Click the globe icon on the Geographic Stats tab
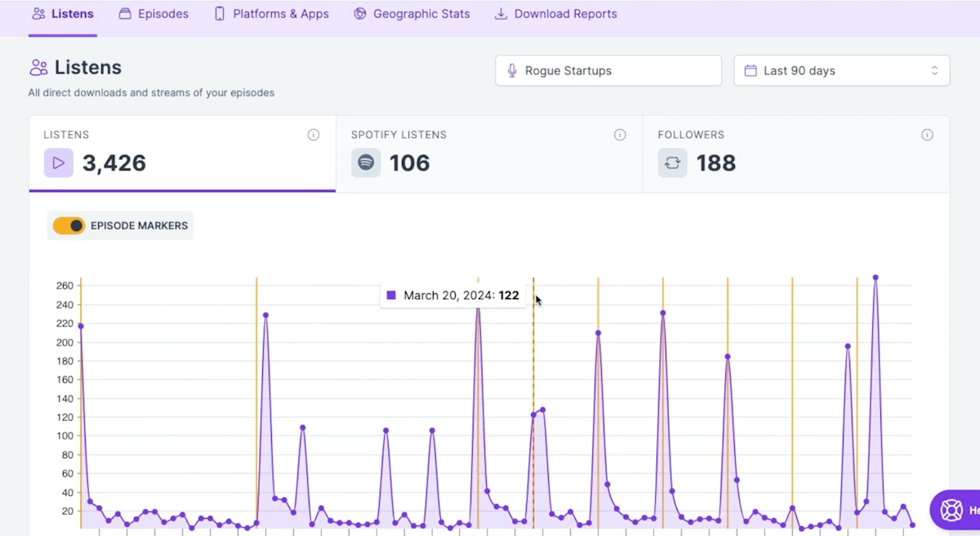Image resolution: width=980 pixels, height=536 pixels. [359, 13]
